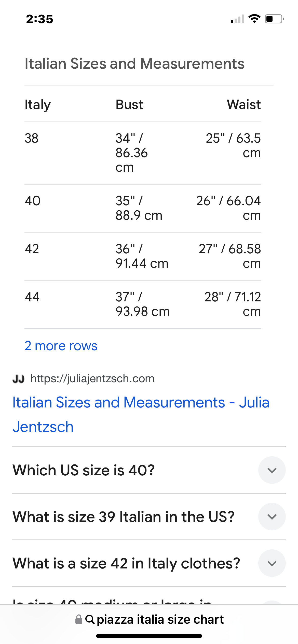Open "What is a size 42 in Italy clothes?"
The height and width of the screenshot is (644, 298).
(126, 563)
